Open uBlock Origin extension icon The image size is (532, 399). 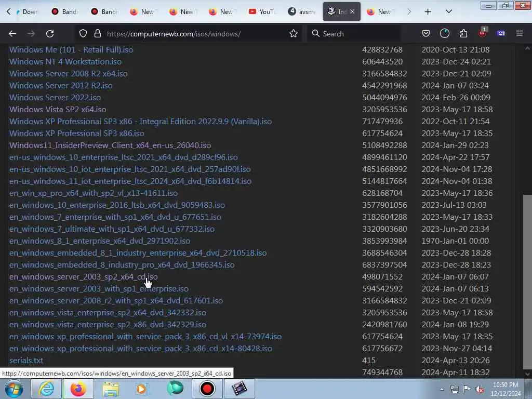[x=482, y=33]
